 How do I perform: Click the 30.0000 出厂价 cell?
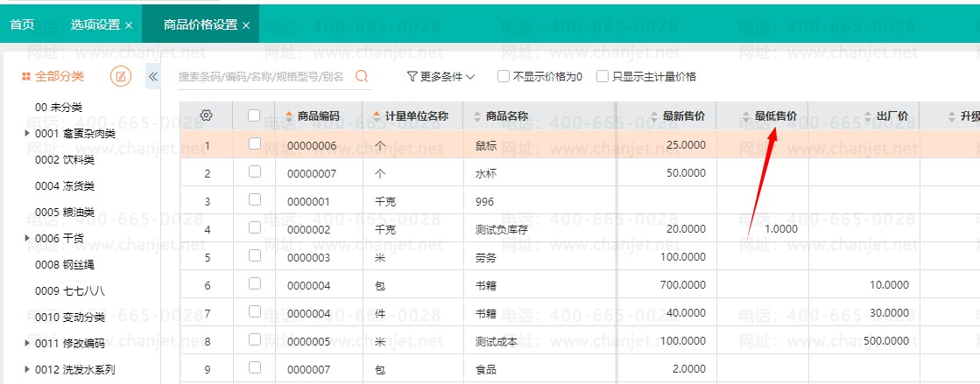click(x=890, y=313)
